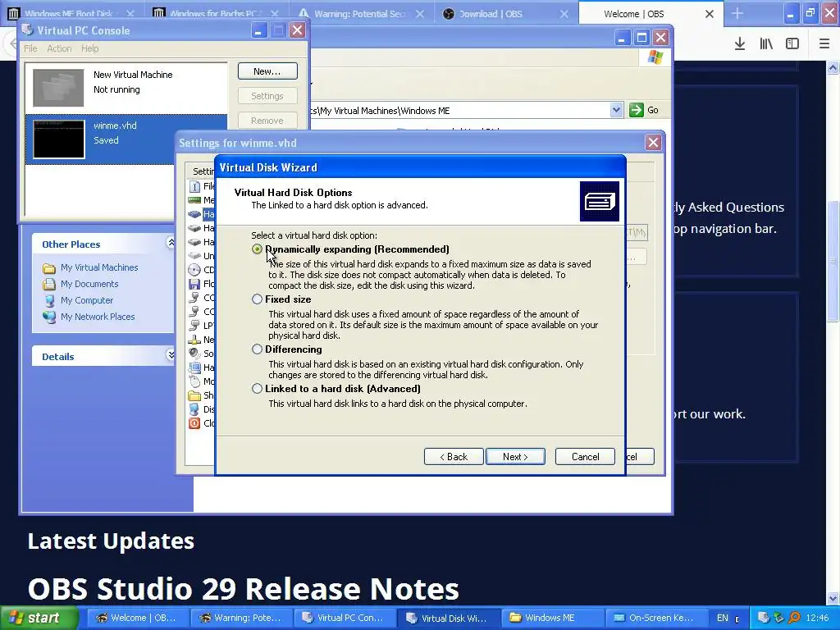Open File menu in Virtual PC Console

30,48
